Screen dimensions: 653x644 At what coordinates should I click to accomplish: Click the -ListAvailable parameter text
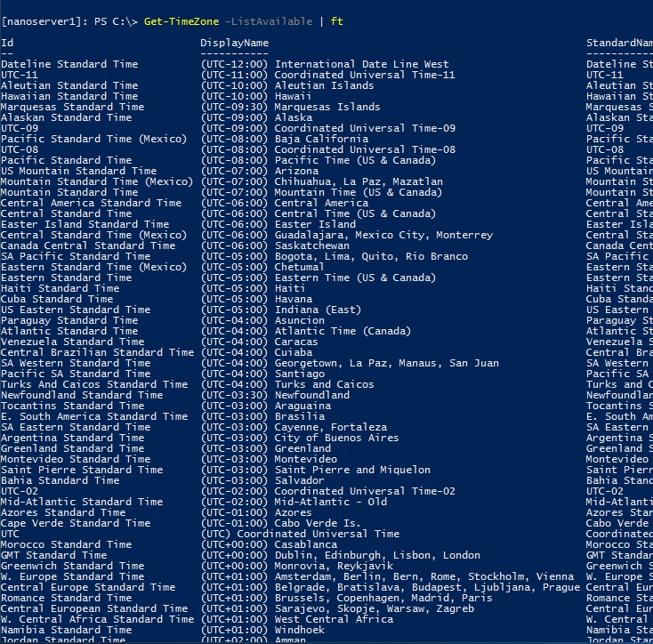tap(269, 21)
